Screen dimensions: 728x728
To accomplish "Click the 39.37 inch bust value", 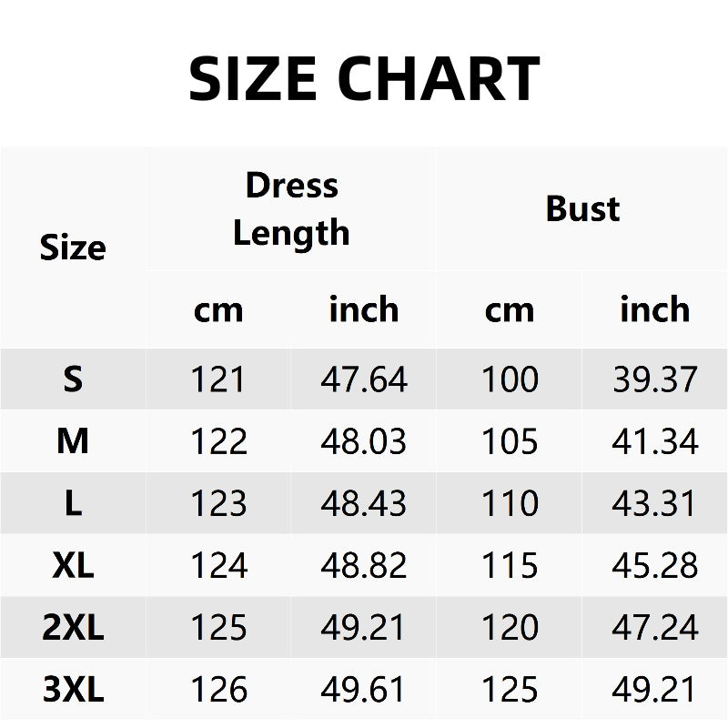I will (x=655, y=379).
